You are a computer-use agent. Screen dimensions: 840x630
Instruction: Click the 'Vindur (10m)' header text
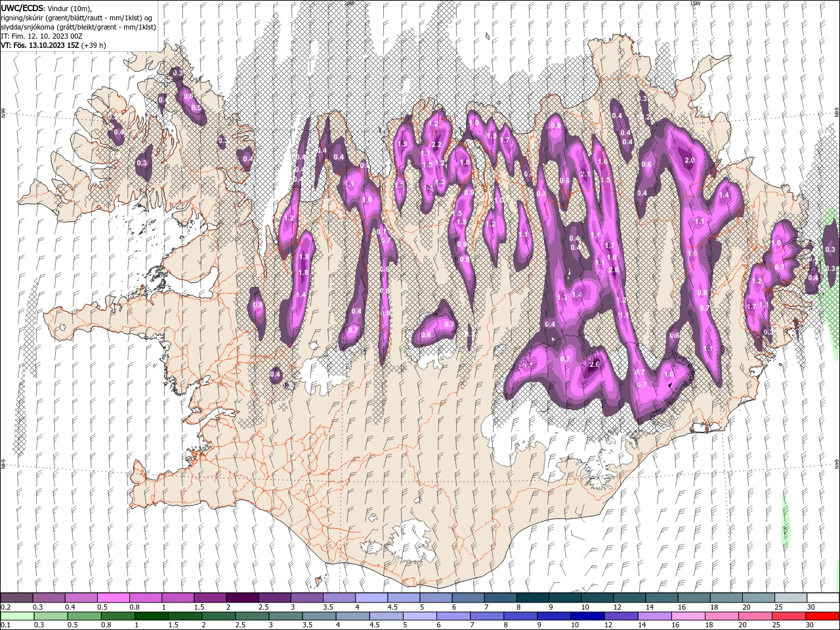(x=70, y=8)
